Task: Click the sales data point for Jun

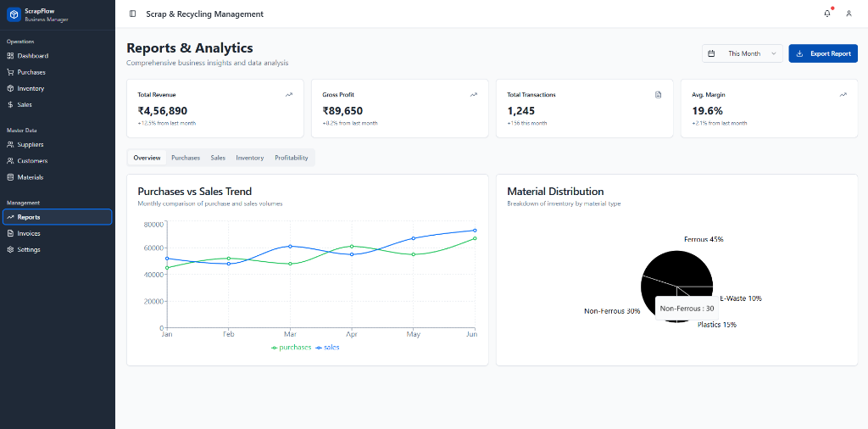Action: click(x=475, y=231)
